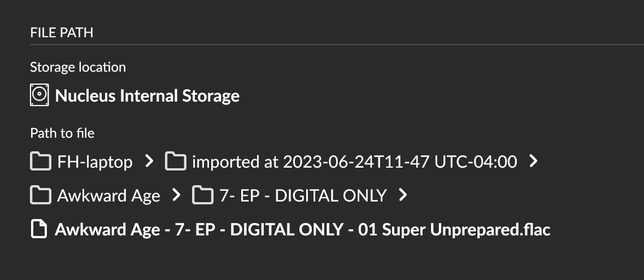The image size is (644, 280).
Task: Click the chevron after DIGITAL ONLY folder
Action: coord(403,195)
